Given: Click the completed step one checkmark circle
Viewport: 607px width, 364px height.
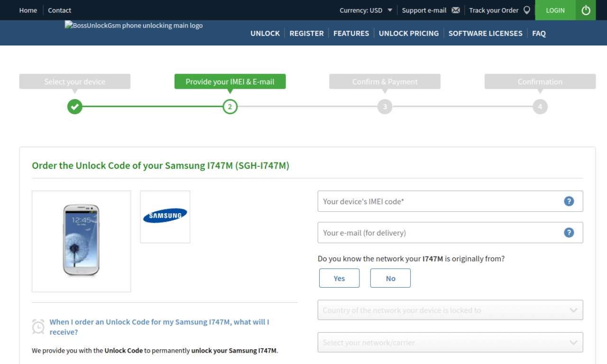Looking at the screenshot, I should [x=74, y=107].
